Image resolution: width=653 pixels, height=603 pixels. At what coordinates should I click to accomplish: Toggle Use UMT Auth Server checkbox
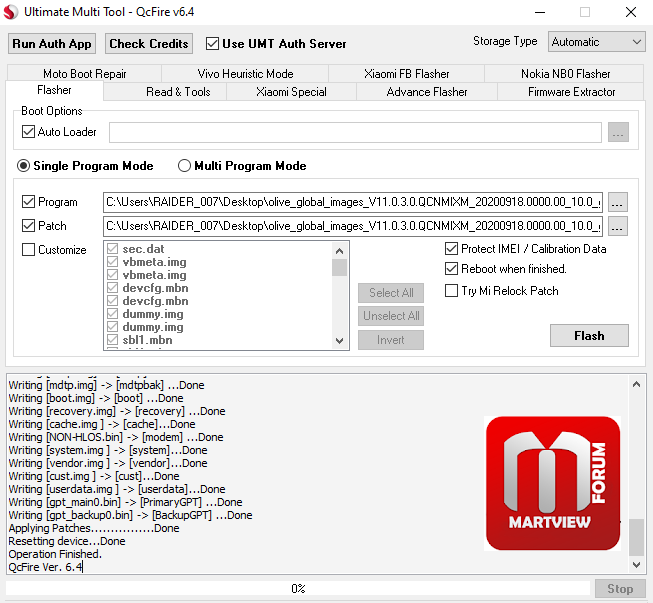212,44
